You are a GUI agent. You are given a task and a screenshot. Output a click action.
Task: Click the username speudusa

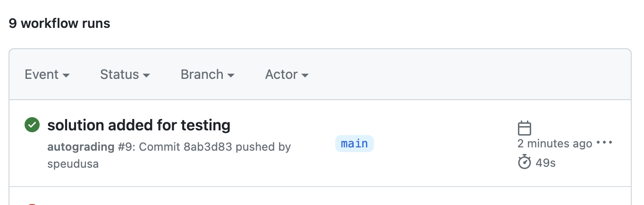[x=73, y=164]
